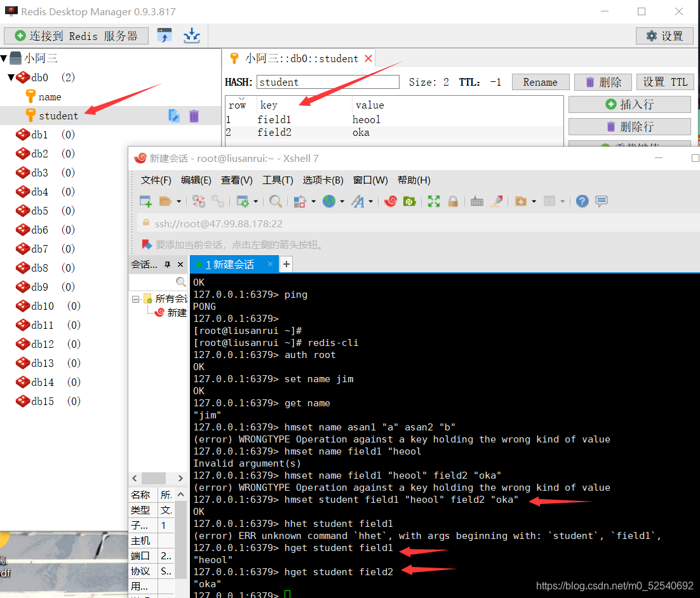Click the color scheme icon in Xshell toolbar
This screenshot has width=700, height=598.
[300, 201]
